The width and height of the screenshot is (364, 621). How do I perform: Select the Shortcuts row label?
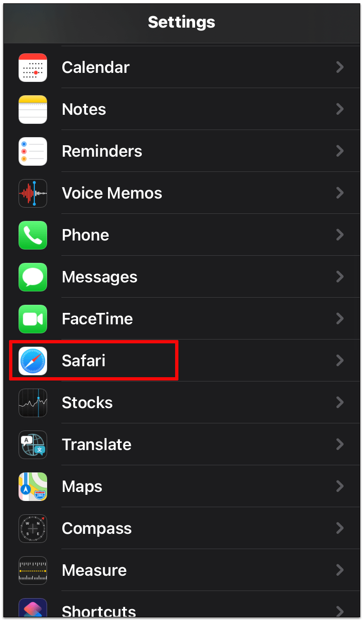coord(99,611)
